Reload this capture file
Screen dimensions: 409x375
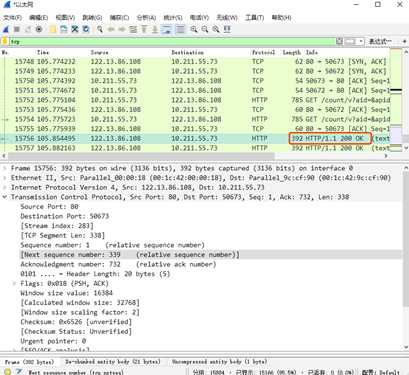86,30
